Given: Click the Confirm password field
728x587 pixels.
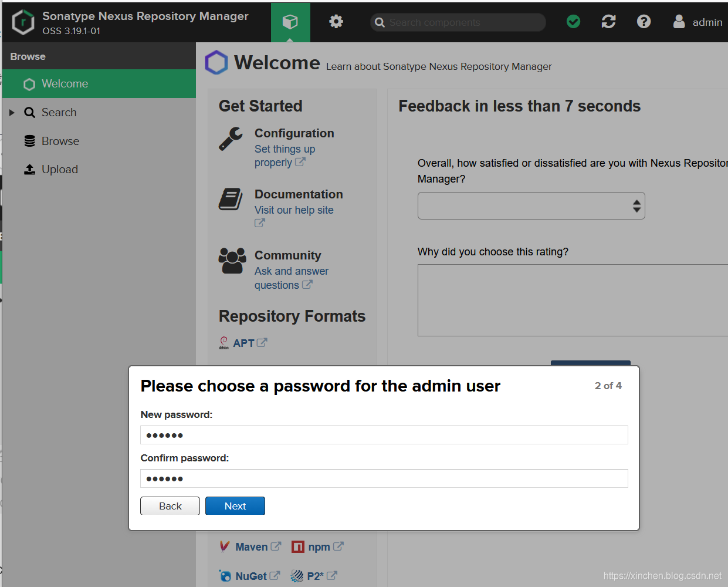Looking at the screenshot, I should pos(384,478).
